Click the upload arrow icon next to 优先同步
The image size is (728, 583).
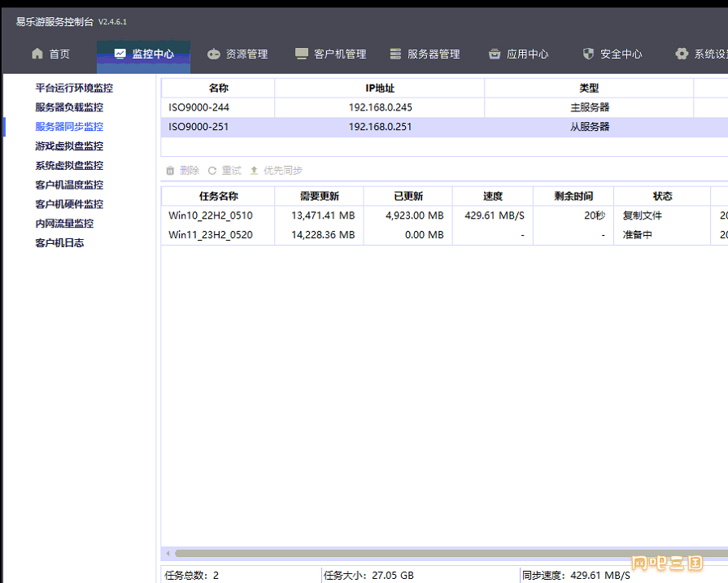click(x=254, y=171)
